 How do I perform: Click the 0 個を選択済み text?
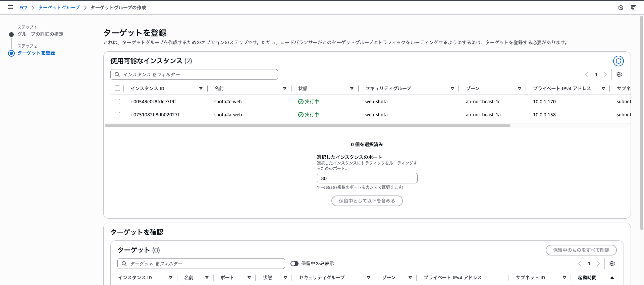pyautogui.click(x=367, y=145)
